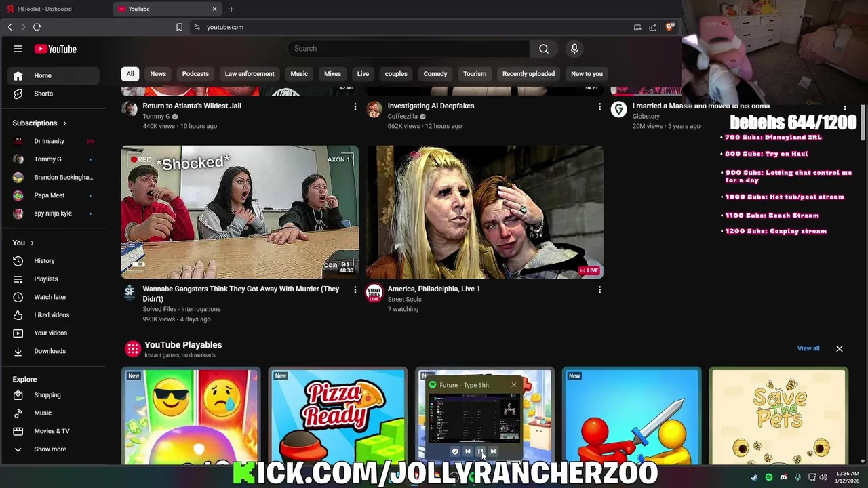Open the spy ninja kyle subscription
The height and width of the screenshot is (488, 868).
pos(54,213)
